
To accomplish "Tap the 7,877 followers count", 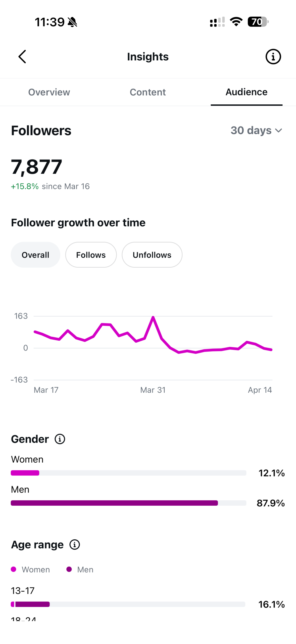I will (x=37, y=167).
